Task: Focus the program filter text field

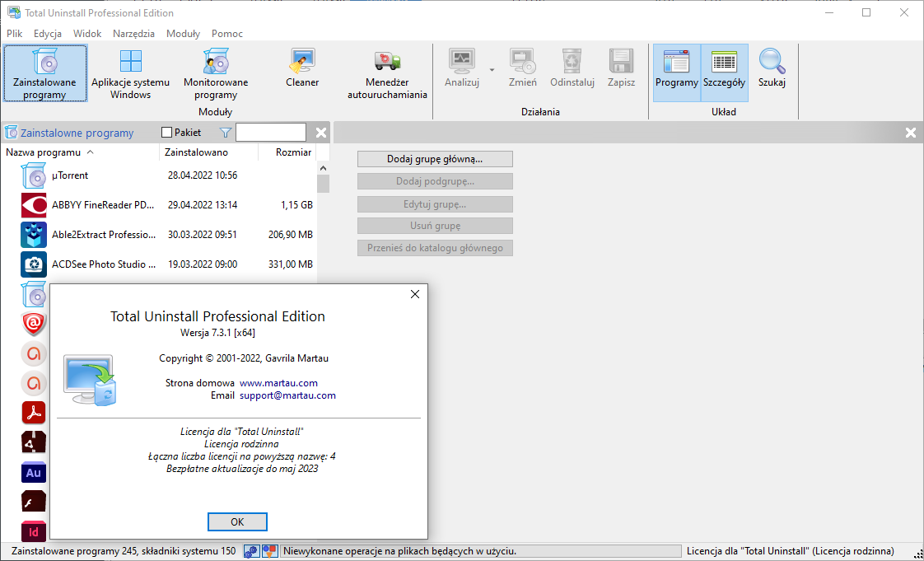Action: 270,133
